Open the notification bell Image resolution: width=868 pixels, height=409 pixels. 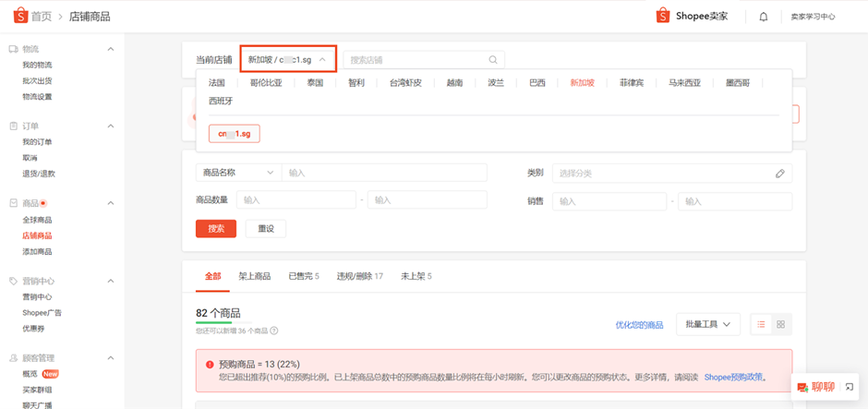click(x=764, y=17)
